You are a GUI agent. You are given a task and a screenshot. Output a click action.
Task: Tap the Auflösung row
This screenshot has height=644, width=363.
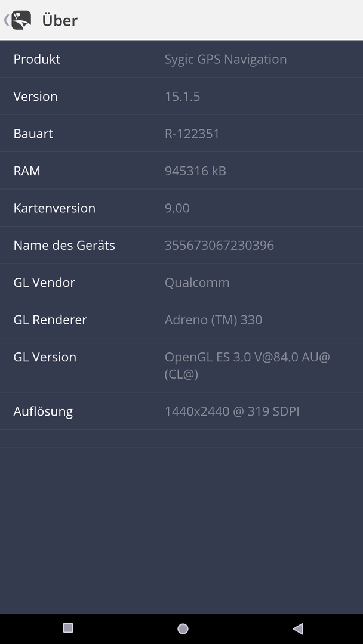tap(181, 411)
